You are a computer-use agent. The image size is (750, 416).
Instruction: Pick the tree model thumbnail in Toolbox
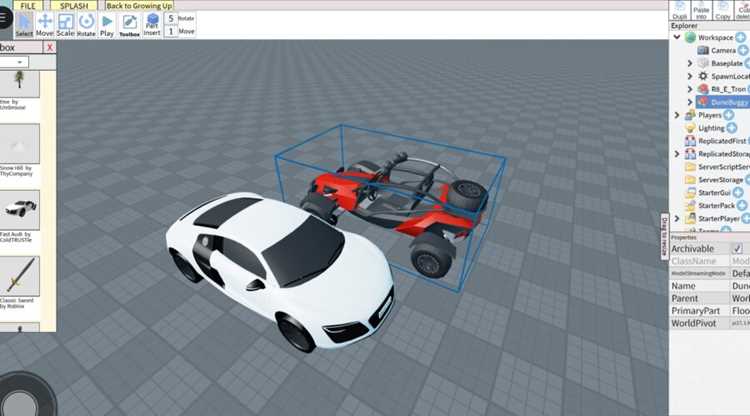tap(19, 83)
